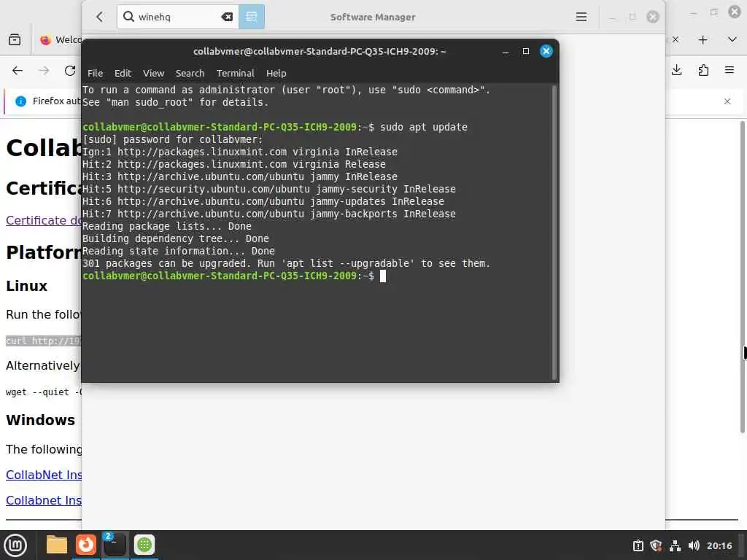Switch to Firefox from the taskbar

[x=86, y=545]
